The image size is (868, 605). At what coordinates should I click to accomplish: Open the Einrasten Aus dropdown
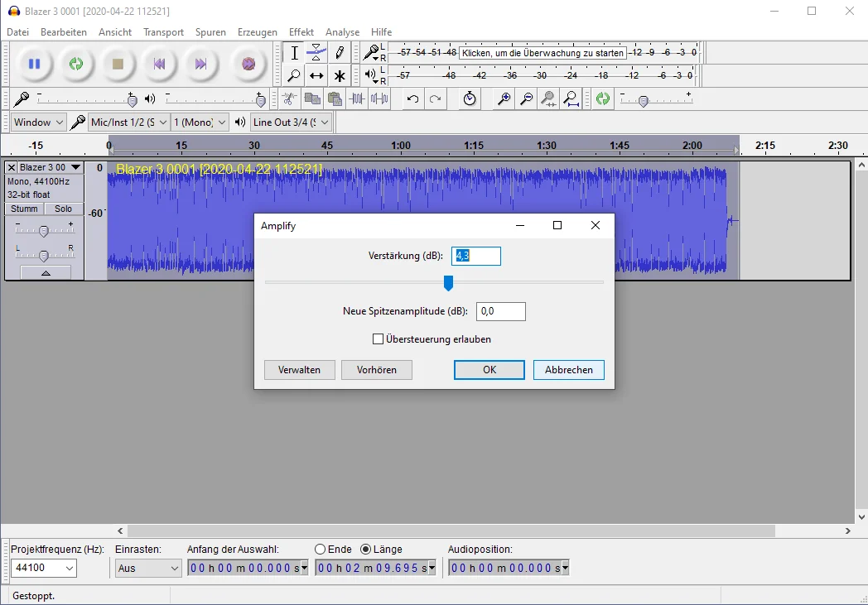[148, 569]
